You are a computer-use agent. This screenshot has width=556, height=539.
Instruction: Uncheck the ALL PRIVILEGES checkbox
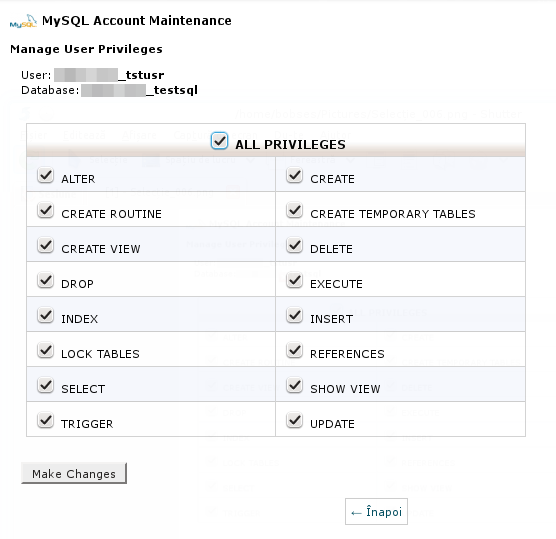(219, 141)
